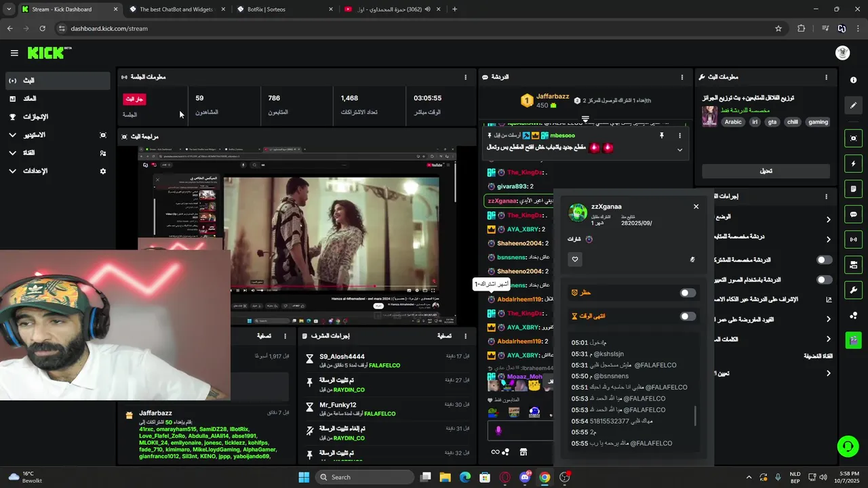
Task: Click the stream preview video thumbnail
Action: (296, 235)
